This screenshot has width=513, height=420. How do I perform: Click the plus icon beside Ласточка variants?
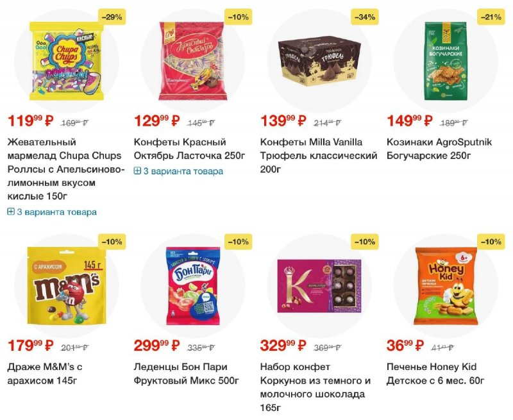coord(137,171)
